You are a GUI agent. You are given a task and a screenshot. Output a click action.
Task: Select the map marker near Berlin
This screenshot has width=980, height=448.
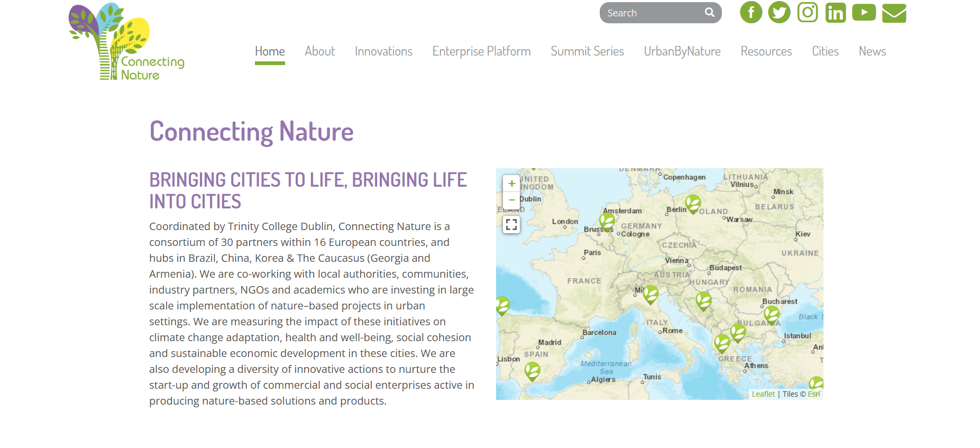[693, 203]
